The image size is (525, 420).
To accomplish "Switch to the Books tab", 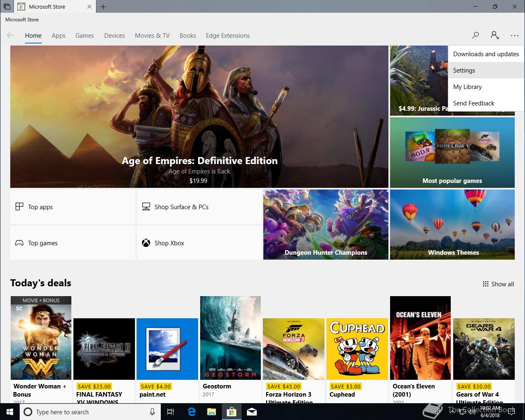I will (x=188, y=36).
